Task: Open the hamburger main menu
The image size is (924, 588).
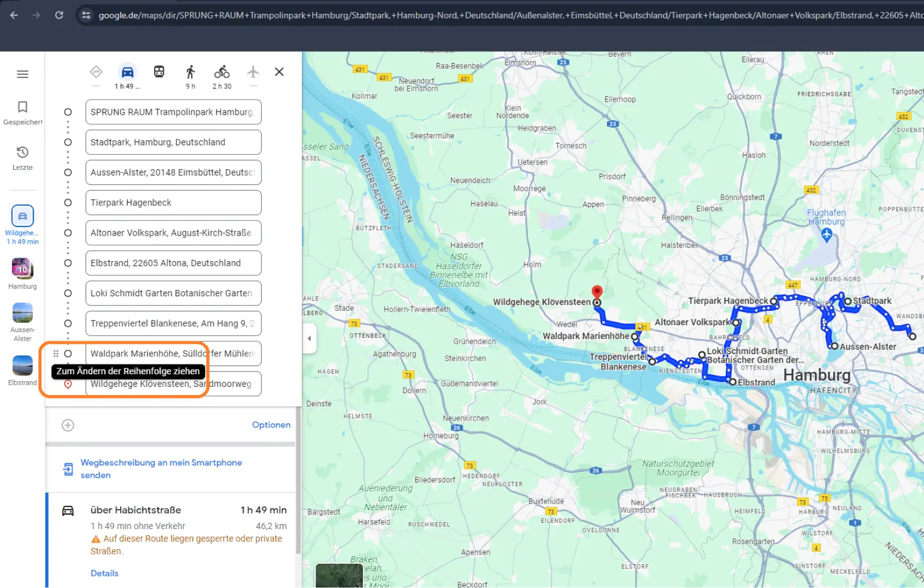Action: point(23,74)
